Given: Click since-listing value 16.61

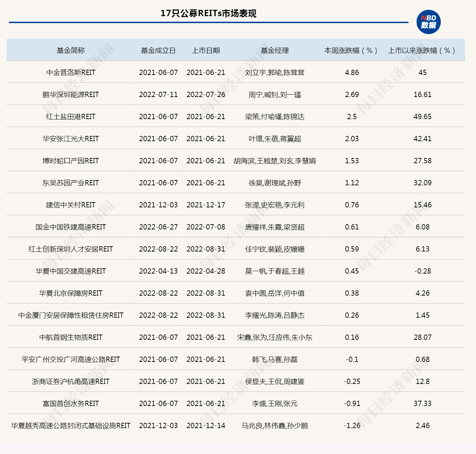Looking at the screenshot, I should 423,95.
